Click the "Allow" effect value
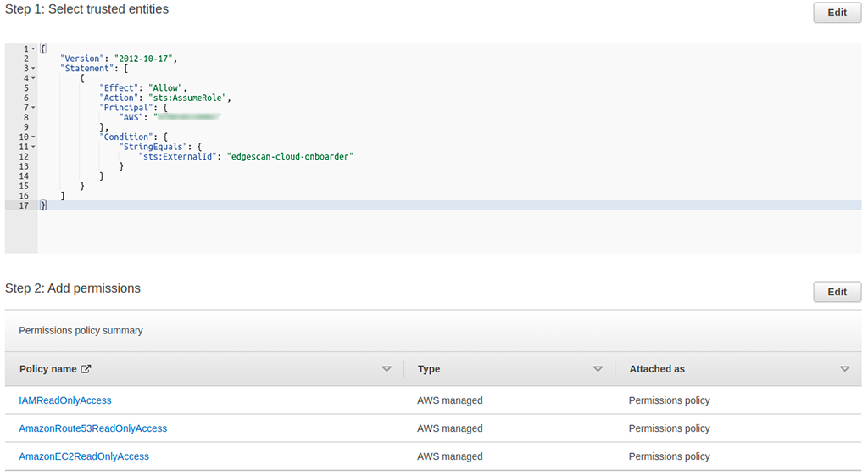The width and height of the screenshot is (868, 476). point(165,88)
